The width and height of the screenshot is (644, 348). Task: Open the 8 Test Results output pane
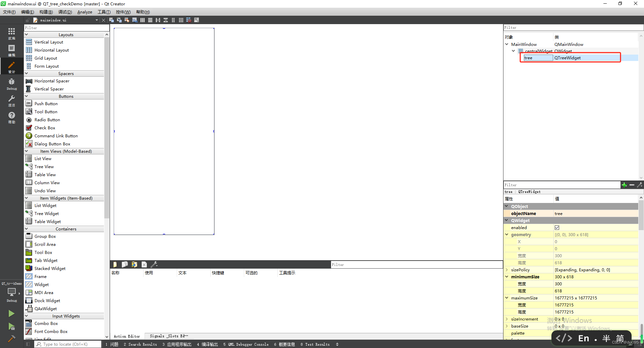(315, 344)
